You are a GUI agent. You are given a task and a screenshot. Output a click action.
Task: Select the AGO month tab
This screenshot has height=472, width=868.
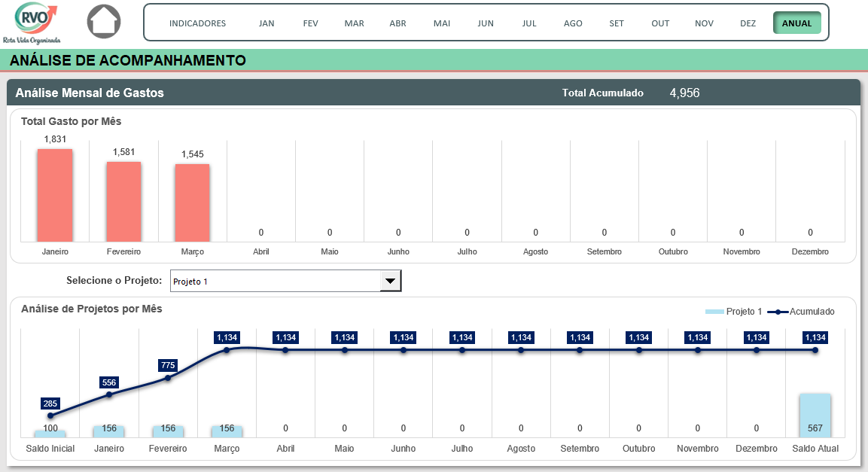point(573,23)
